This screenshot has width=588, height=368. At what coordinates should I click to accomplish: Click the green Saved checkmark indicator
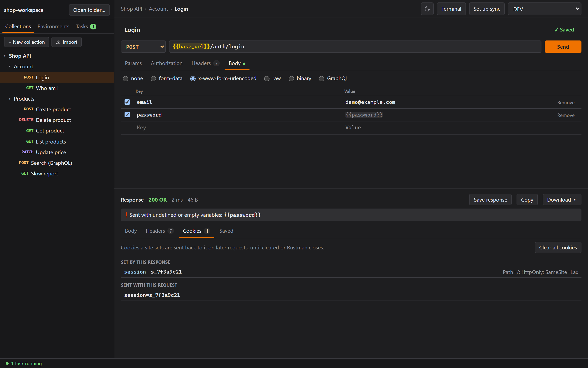pos(564,30)
